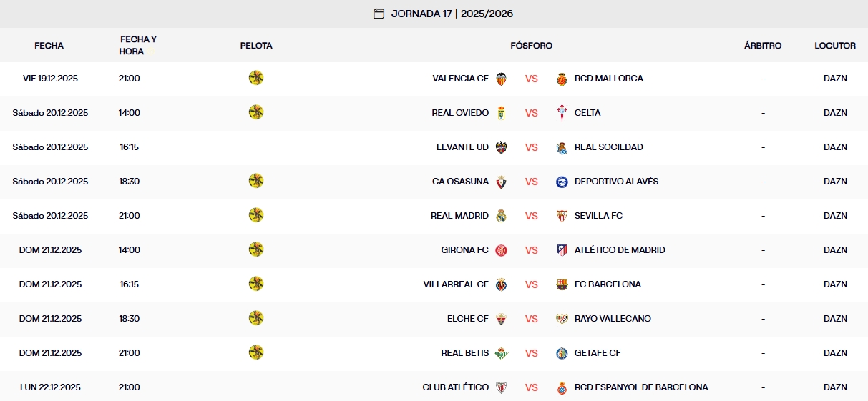Click the ball icon in Real Madrid row
Image resolution: width=868 pixels, height=401 pixels.
(256, 215)
